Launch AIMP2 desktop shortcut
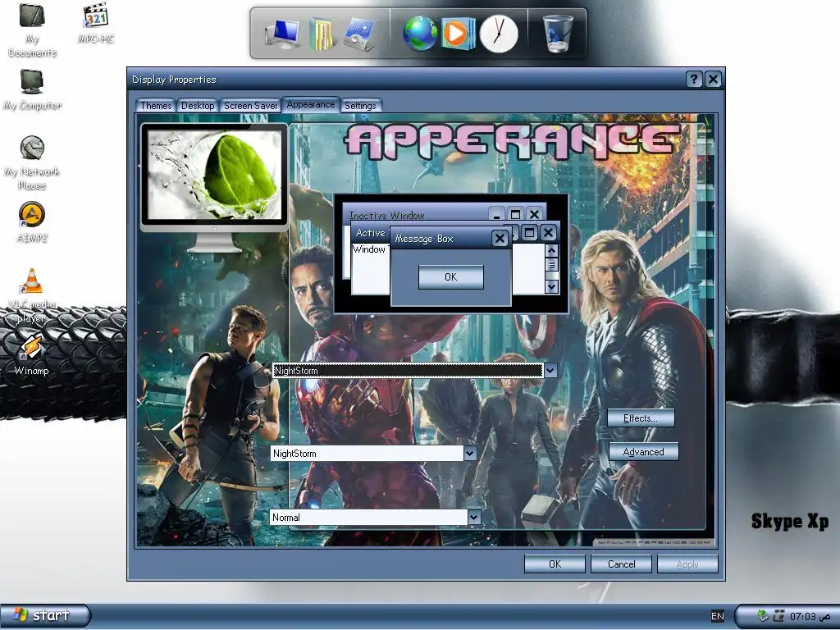 click(x=32, y=222)
